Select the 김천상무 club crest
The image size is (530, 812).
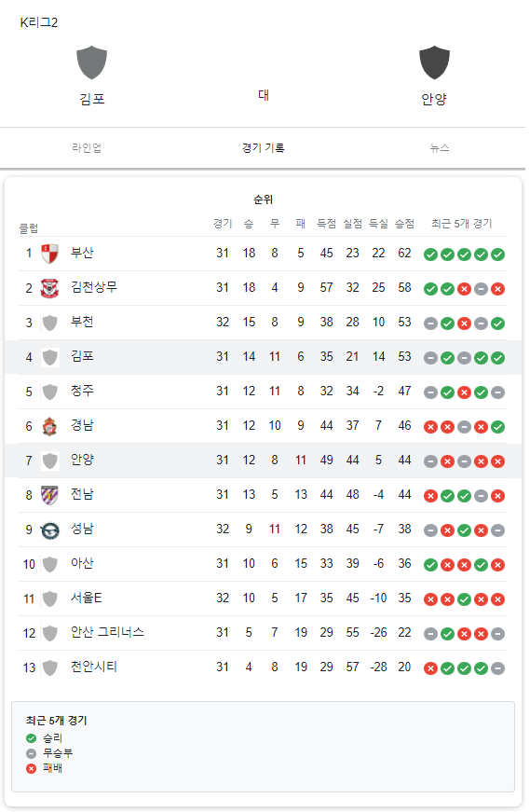(49, 288)
